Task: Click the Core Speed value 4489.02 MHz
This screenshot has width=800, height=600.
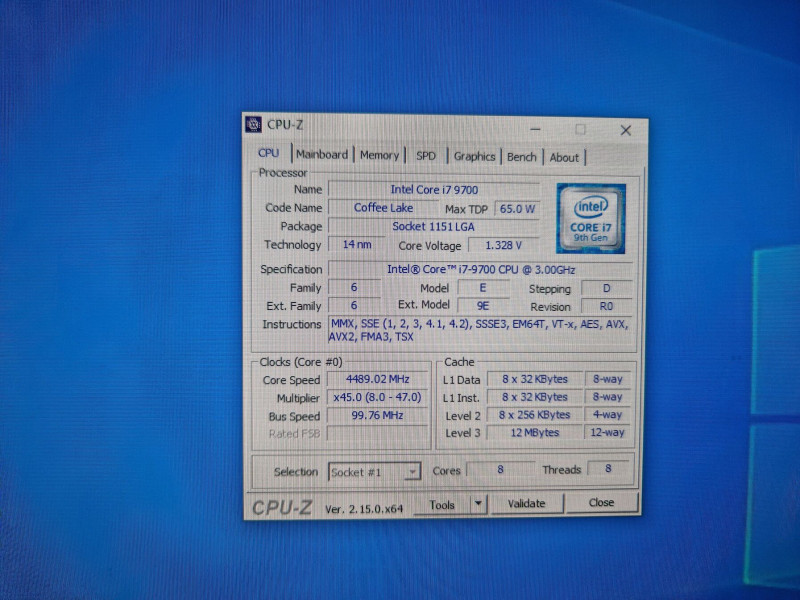Action: [378, 380]
